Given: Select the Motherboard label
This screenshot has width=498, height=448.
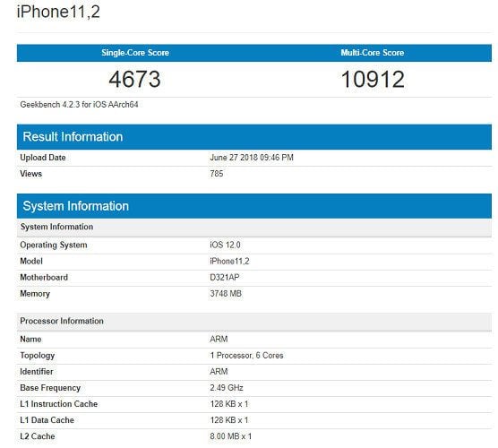Looking at the screenshot, I should click(x=44, y=278).
